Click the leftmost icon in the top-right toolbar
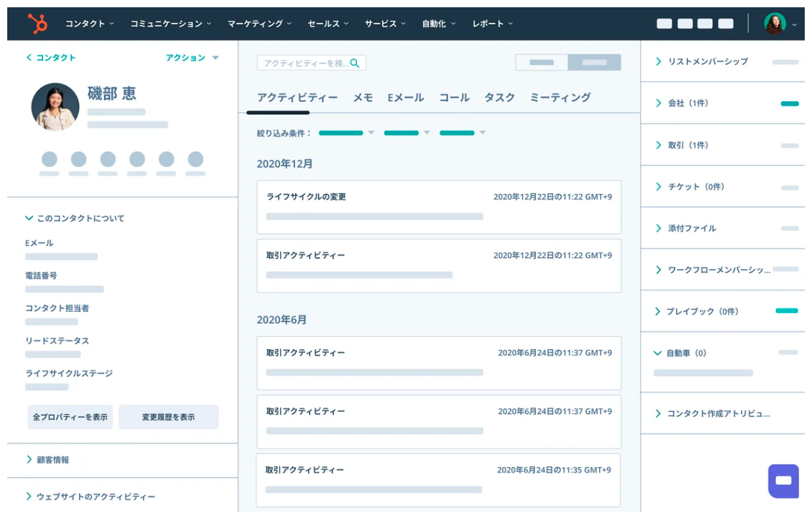 pyautogui.click(x=664, y=23)
